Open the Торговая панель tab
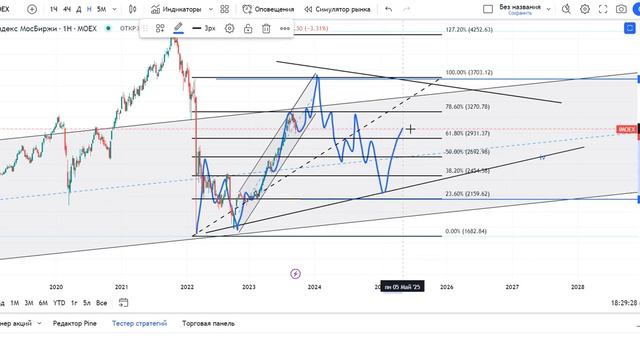This screenshot has height=360, width=640. point(208,323)
